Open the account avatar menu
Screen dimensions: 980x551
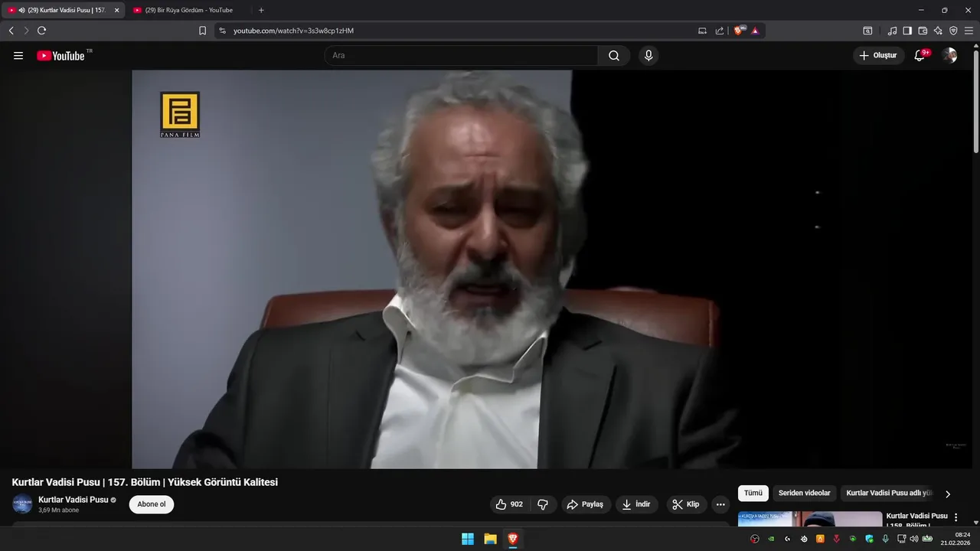click(x=949, y=56)
